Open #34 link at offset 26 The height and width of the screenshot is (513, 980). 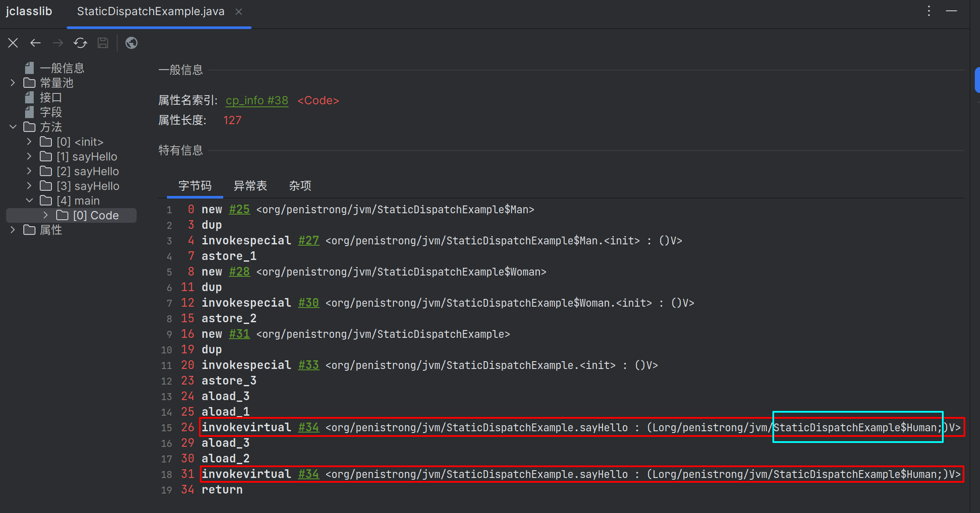point(308,427)
